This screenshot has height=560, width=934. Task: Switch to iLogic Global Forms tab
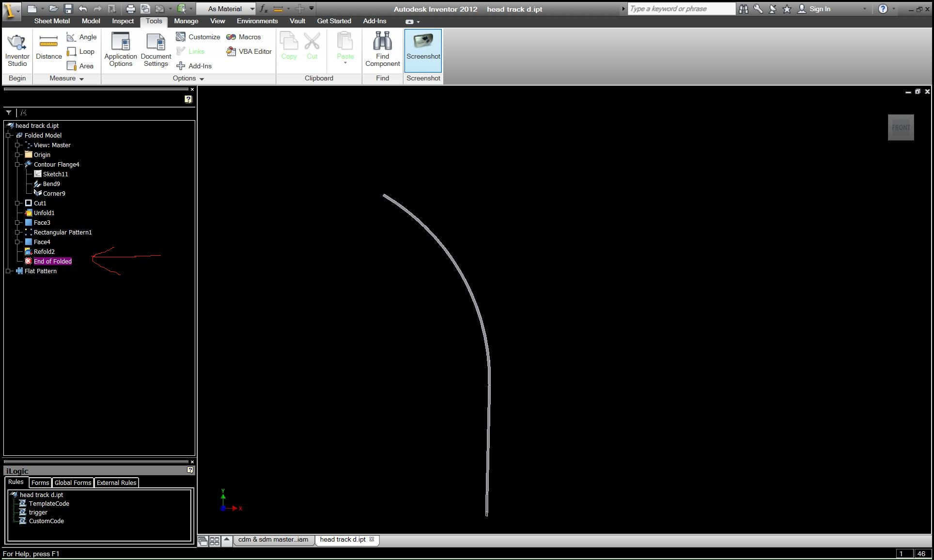click(x=73, y=482)
